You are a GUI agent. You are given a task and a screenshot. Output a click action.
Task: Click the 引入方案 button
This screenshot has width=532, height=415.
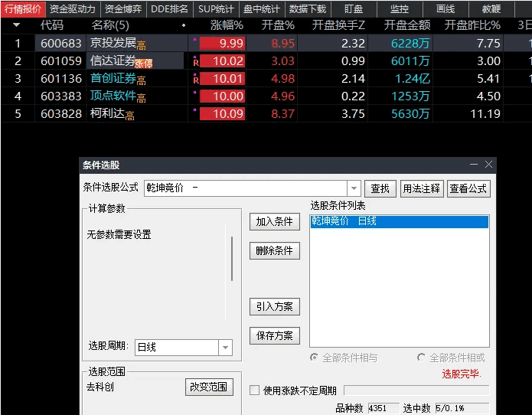[x=275, y=307]
